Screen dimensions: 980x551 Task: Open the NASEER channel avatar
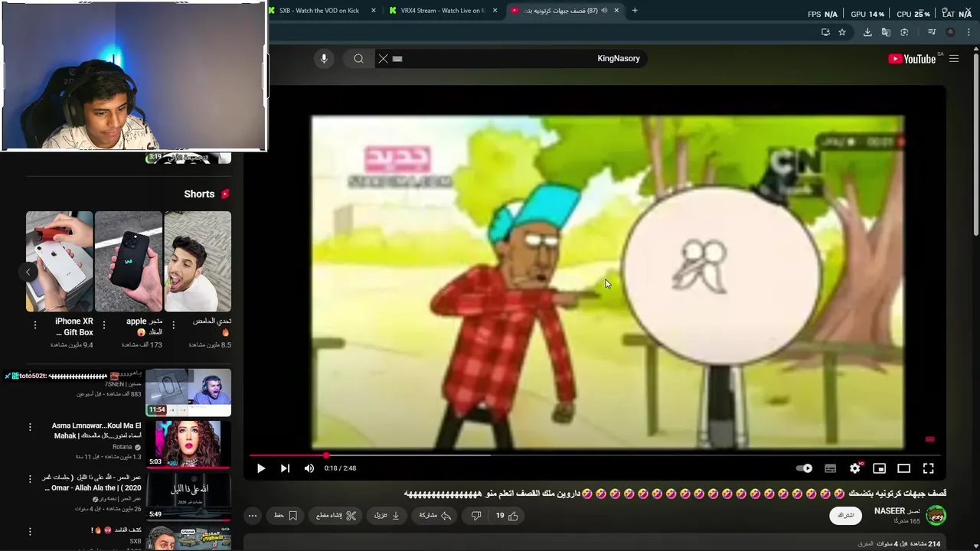[x=936, y=516]
